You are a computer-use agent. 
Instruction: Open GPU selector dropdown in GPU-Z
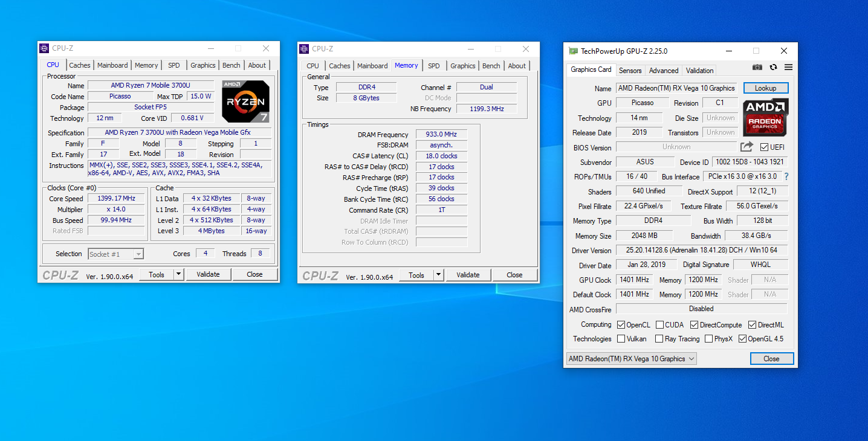click(632, 359)
